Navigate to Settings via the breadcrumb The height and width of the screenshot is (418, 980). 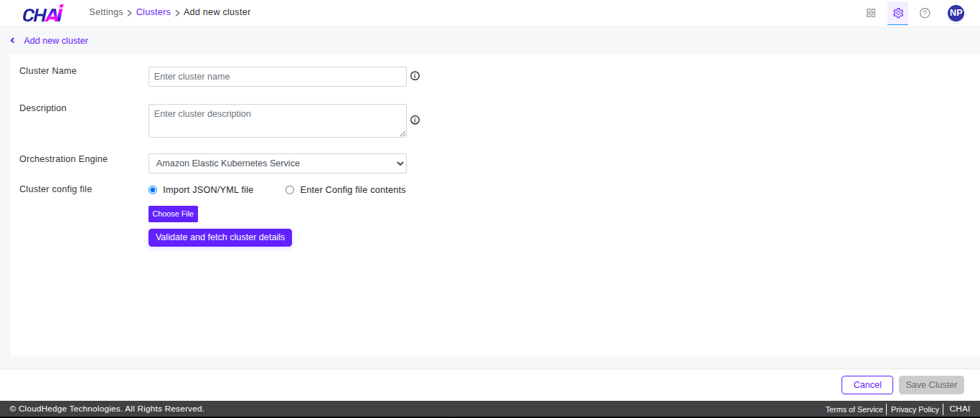point(105,11)
